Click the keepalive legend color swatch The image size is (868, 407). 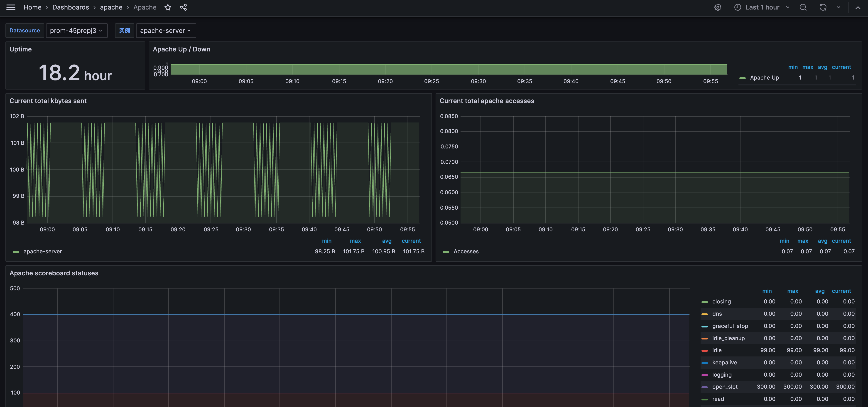pos(705,363)
